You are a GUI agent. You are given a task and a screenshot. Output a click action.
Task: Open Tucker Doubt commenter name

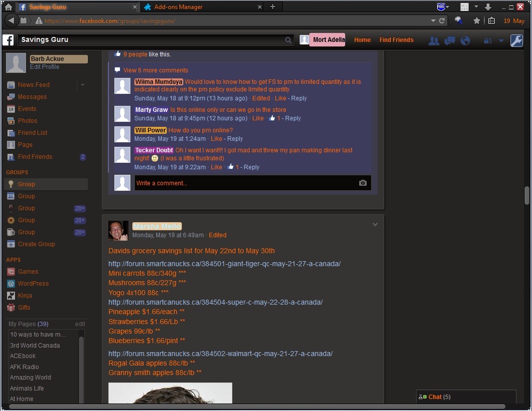point(154,150)
